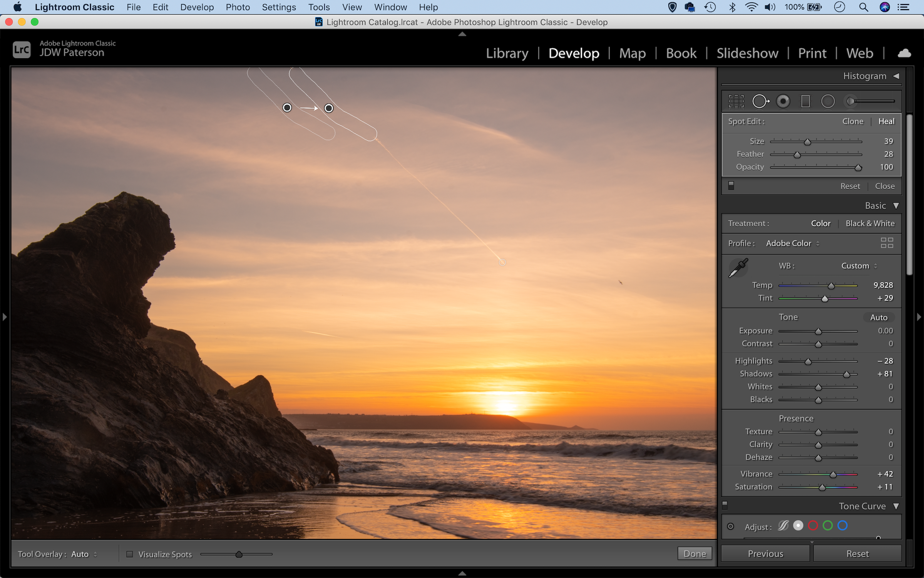The width and height of the screenshot is (924, 578).
Task: Activate Tone Curve targeted adjustment tool
Action: pos(730,526)
